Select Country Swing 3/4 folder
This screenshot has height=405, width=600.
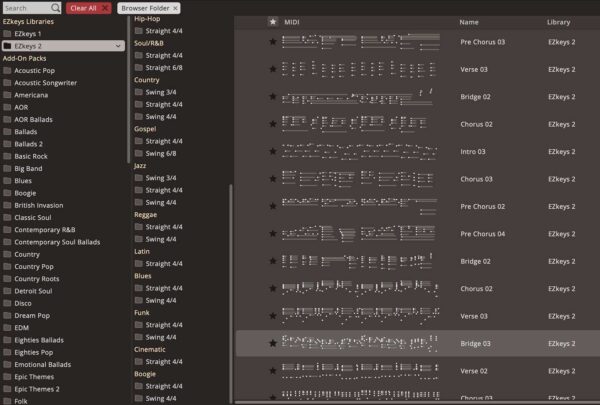155,92
